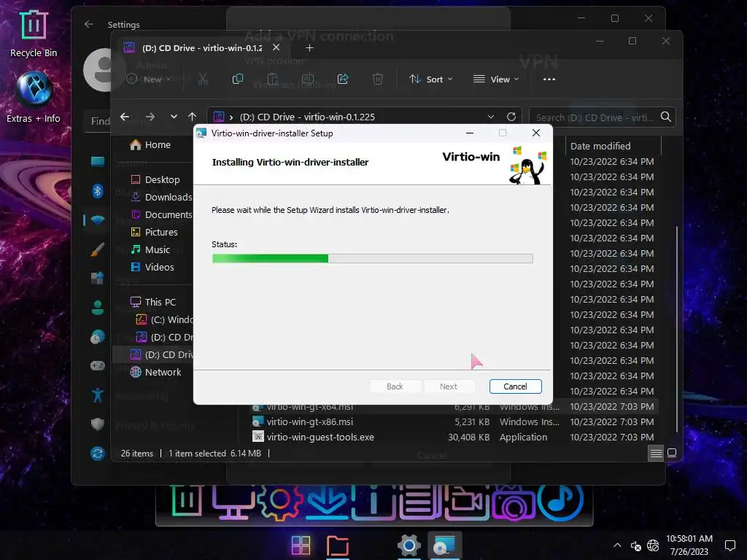747x560 pixels.
Task: Select Desktop in the navigation pane
Action: [x=155, y=179]
